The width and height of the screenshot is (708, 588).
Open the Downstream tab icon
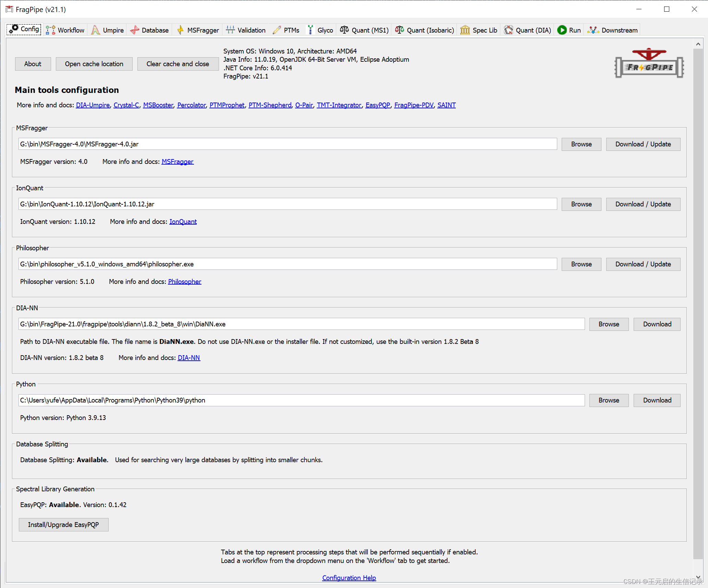tap(593, 30)
